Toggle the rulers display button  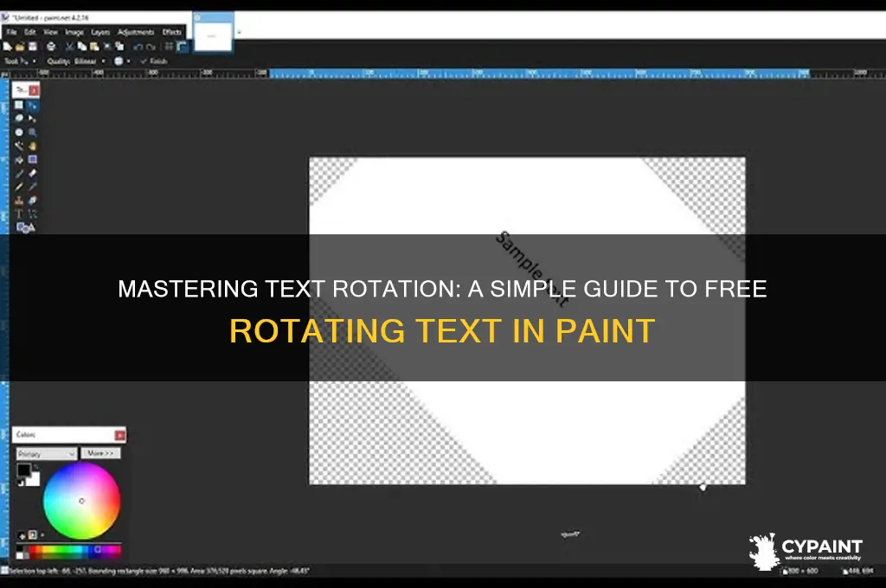(182, 47)
